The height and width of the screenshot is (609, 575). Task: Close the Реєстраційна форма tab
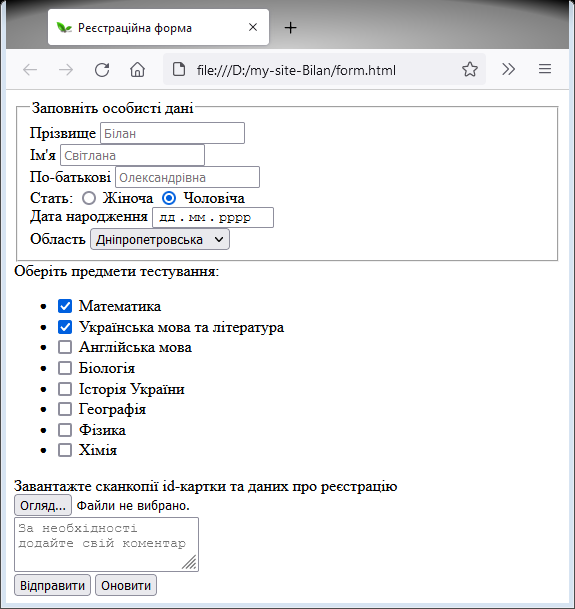pos(253,27)
